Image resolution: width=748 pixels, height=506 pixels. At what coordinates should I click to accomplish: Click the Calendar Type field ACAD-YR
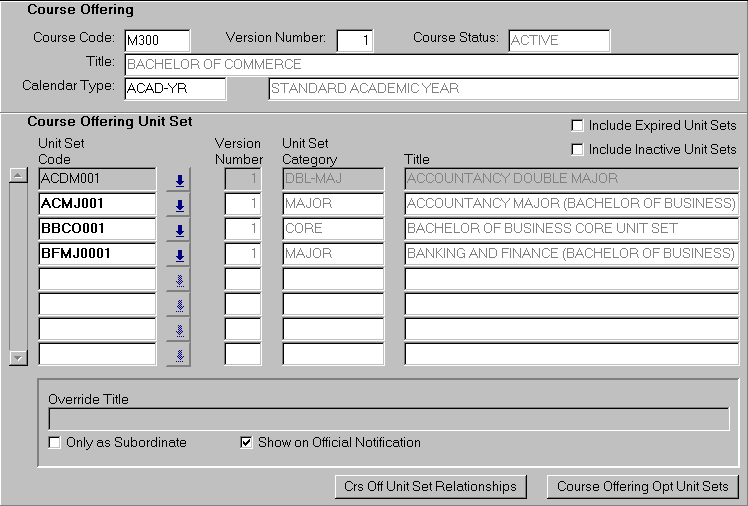coord(174,89)
